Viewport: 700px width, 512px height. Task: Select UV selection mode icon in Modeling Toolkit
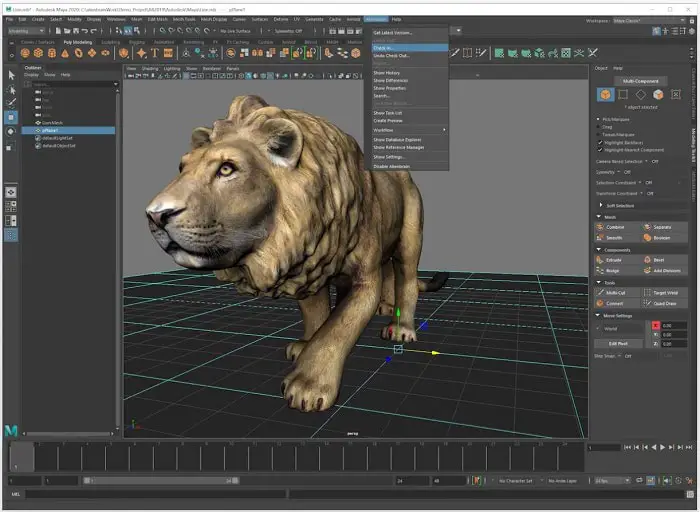pos(675,95)
